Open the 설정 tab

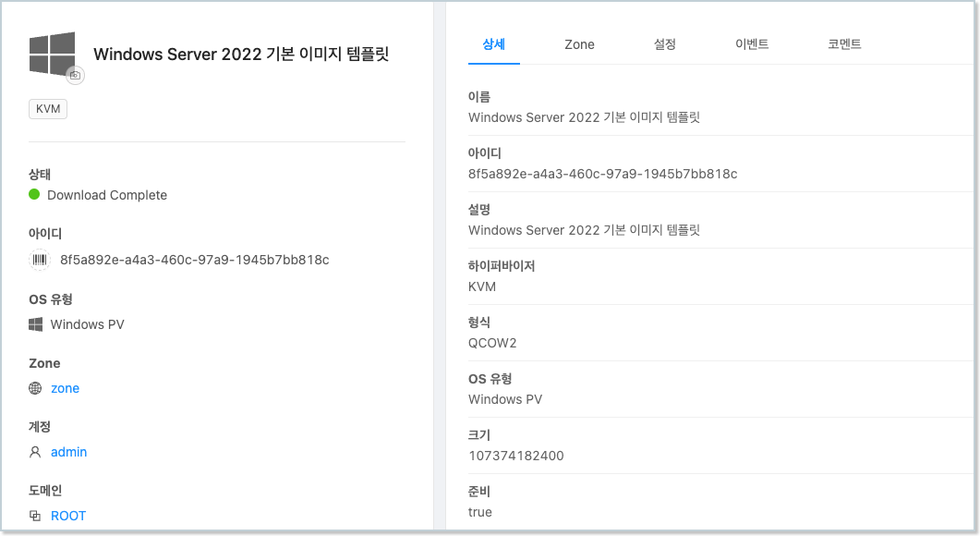coord(665,44)
